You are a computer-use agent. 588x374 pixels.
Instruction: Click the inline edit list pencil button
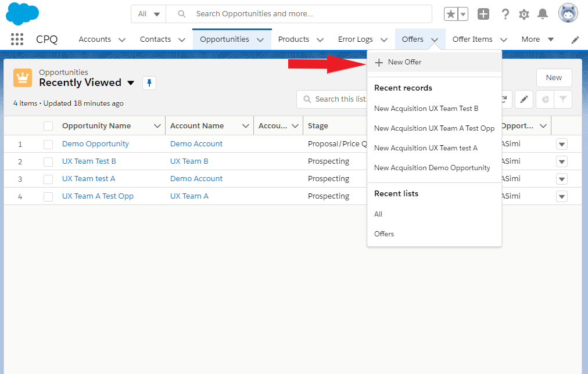(x=524, y=99)
